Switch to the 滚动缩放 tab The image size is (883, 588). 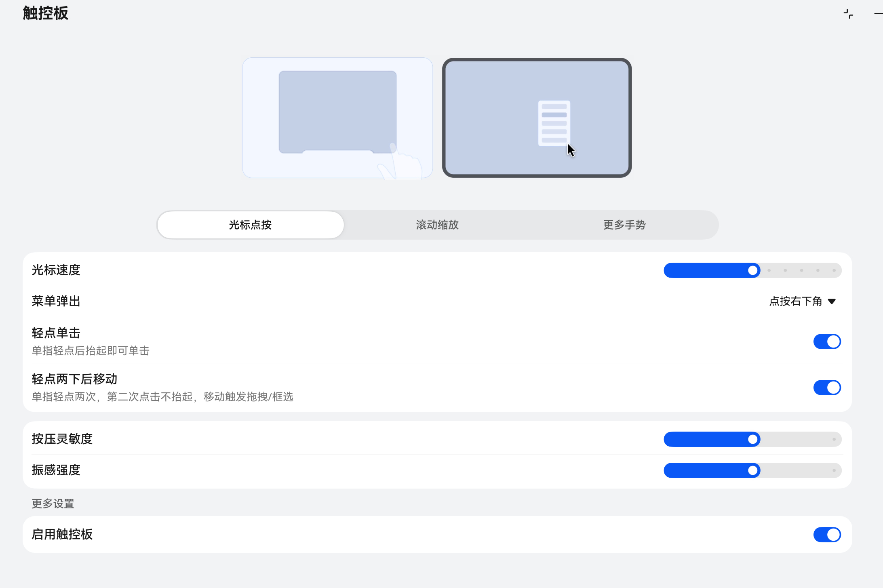(437, 225)
